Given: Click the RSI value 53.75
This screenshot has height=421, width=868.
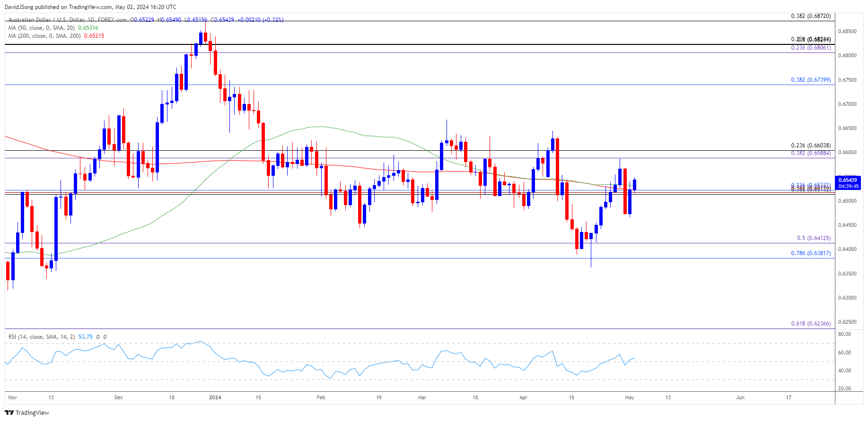Looking at the screenshot, I should [x=86, y=337].
